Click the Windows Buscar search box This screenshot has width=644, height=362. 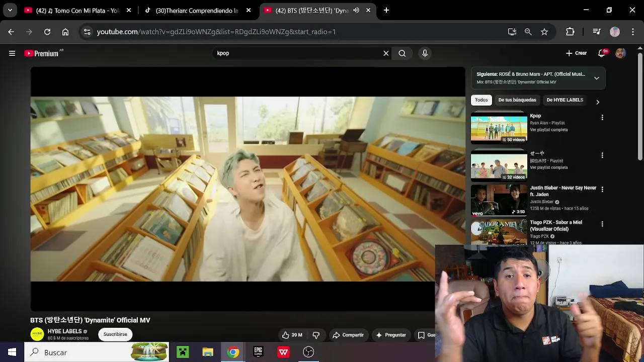pyautogui.click(x=98, y=352)
